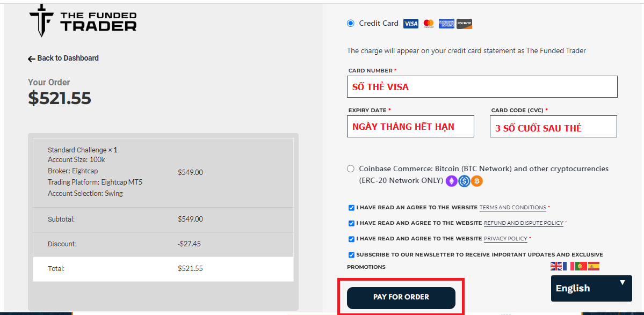
Task: Open the Privacy Policy link
Action: pos(505,239)
